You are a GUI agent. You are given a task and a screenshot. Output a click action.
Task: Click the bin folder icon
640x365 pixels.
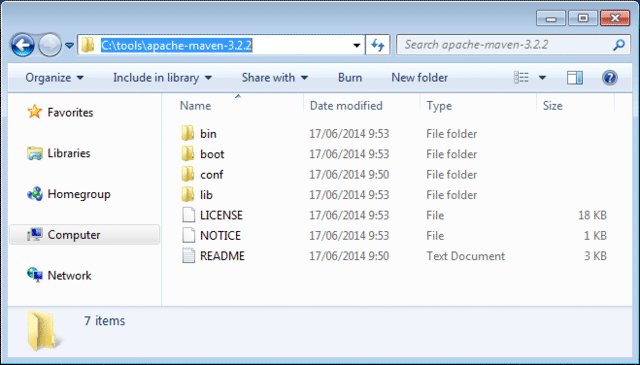click(188, 134)
